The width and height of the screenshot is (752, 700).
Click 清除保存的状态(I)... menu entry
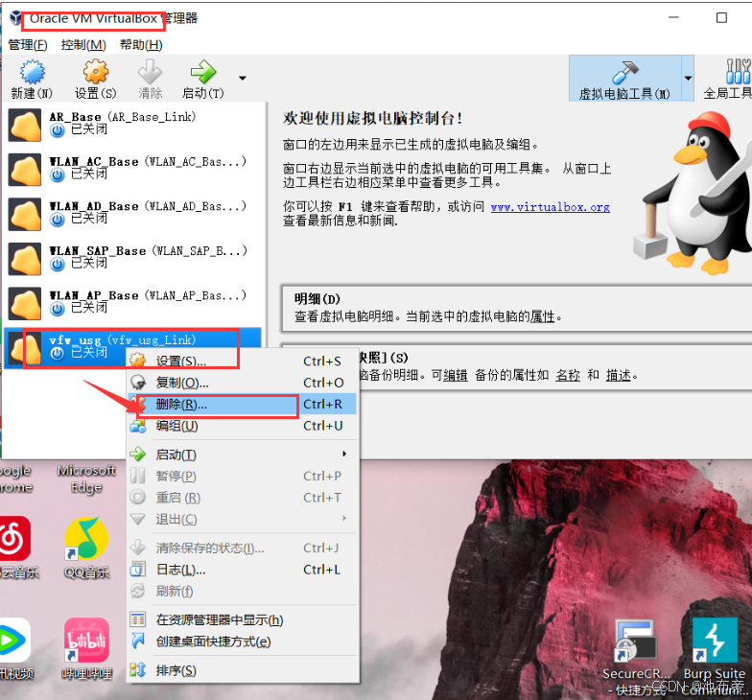pyautogui.click(x=242, y=548)
